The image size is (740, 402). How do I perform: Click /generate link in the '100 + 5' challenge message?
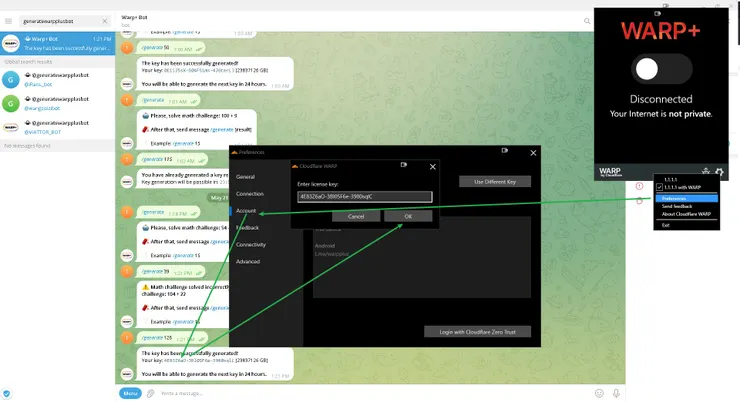tap(222, 130)
